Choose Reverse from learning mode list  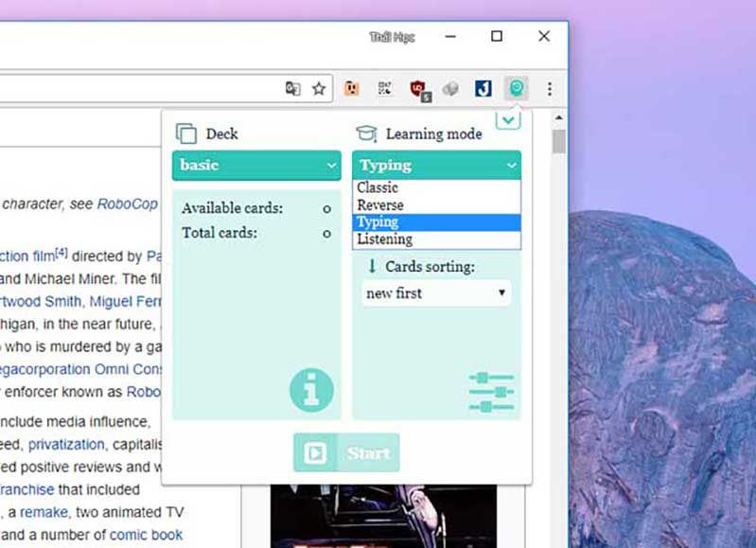(x=380, y=204)
